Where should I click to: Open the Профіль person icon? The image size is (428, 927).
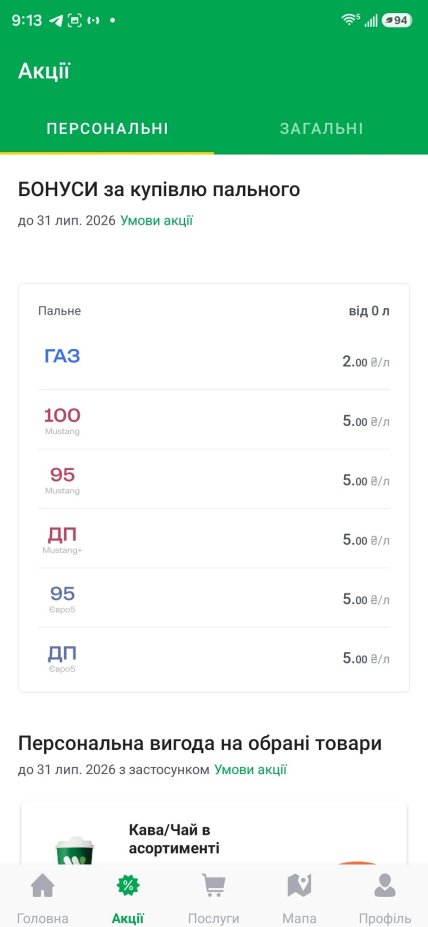(385, 886)
